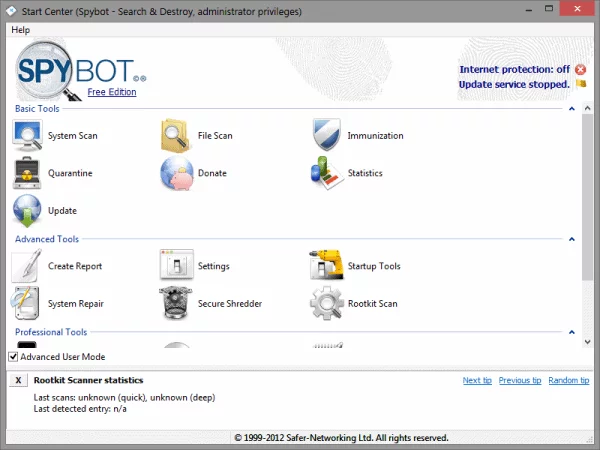Image resolution: width=600 pixels, height=450 pixels.
Task: Launch the Secure Shredder tool
Action: point(177,304)
